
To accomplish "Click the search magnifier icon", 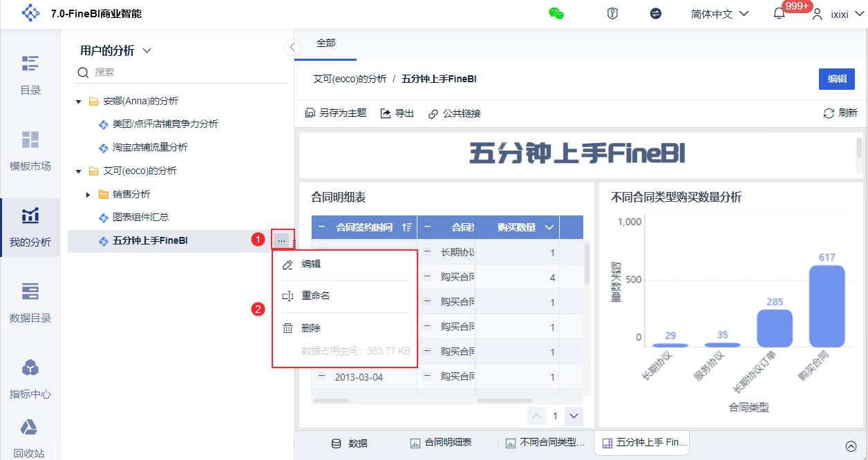I will tap(83, 73).
